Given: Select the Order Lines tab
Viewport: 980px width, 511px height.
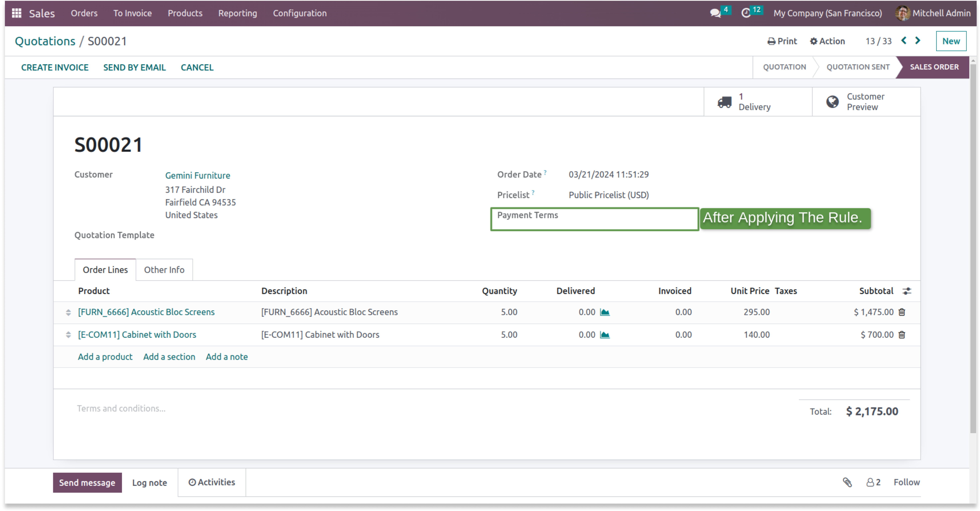Looking at the screenshot, I should pos(105,270).
